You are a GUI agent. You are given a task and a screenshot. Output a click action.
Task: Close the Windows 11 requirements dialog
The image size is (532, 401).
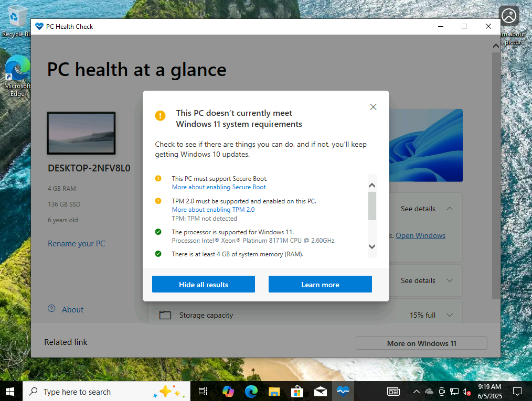tap(373, 107)
